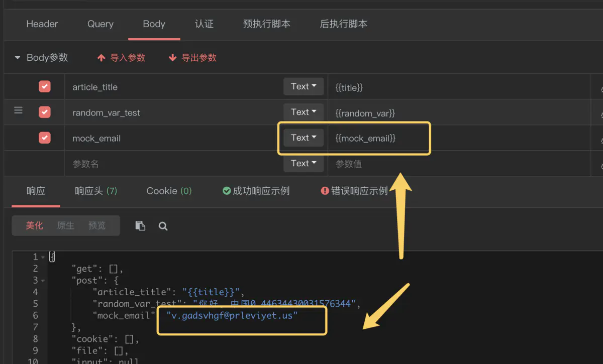Click the empty 参数名 input field
The width and height of the screenshot is (603, 364).
pyautogui.click(x=173, y=164)
